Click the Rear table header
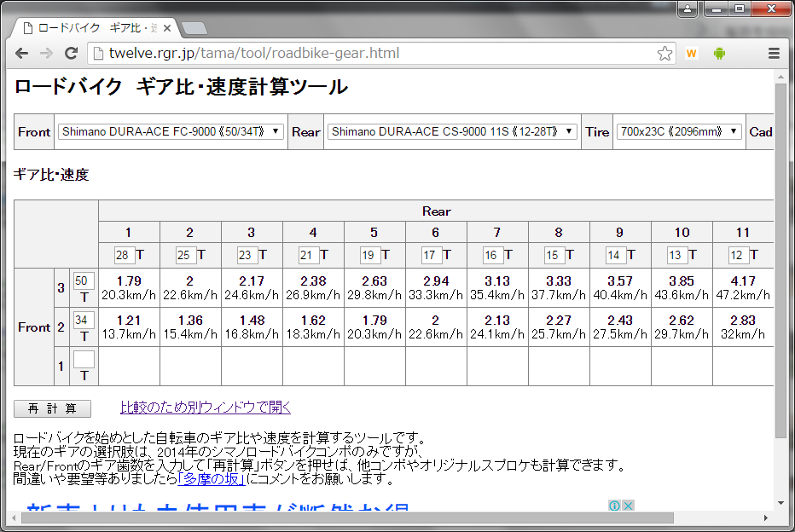 436,211
